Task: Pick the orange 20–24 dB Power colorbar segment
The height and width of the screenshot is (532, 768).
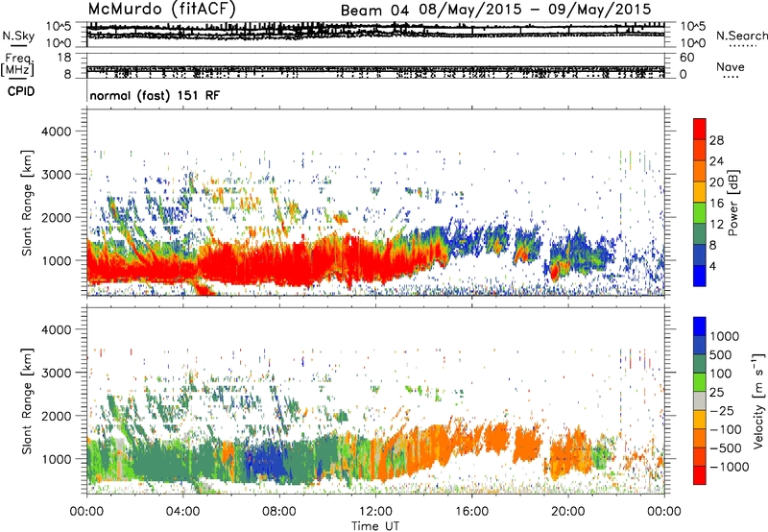Action: [700, 171]
